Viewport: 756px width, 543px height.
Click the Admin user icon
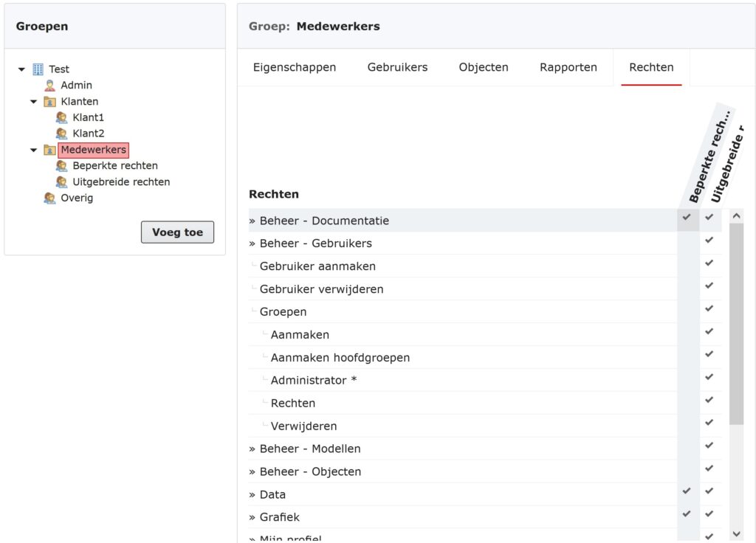click(49, 86)
